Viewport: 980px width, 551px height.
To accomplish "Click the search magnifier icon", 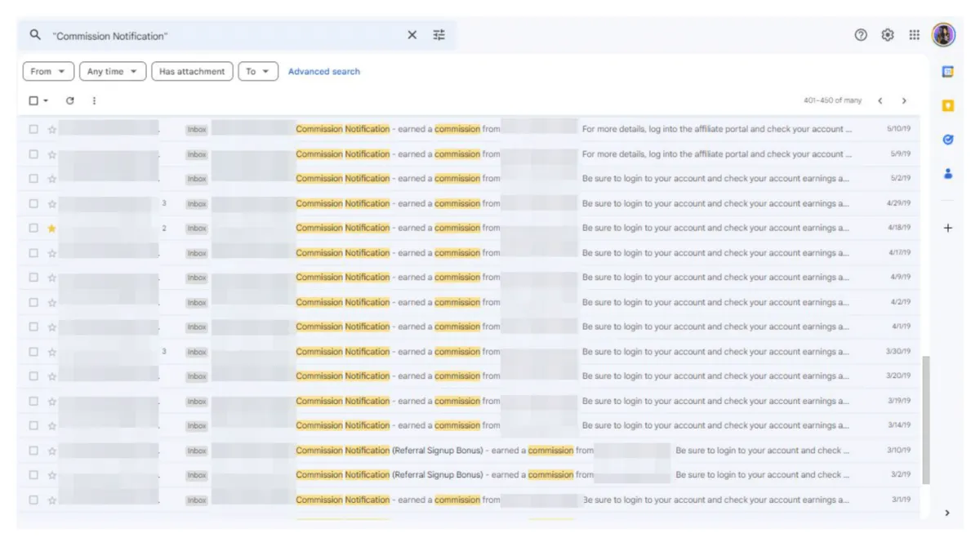I will coord(35,35).
